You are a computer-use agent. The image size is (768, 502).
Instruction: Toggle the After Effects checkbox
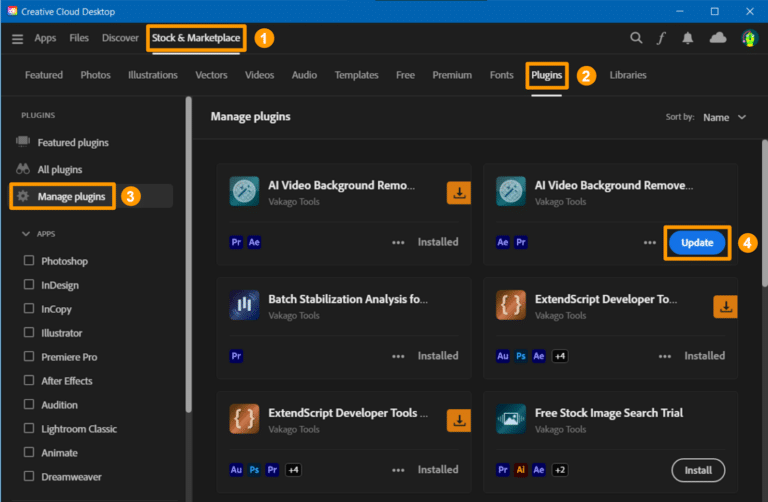[29, 381]
